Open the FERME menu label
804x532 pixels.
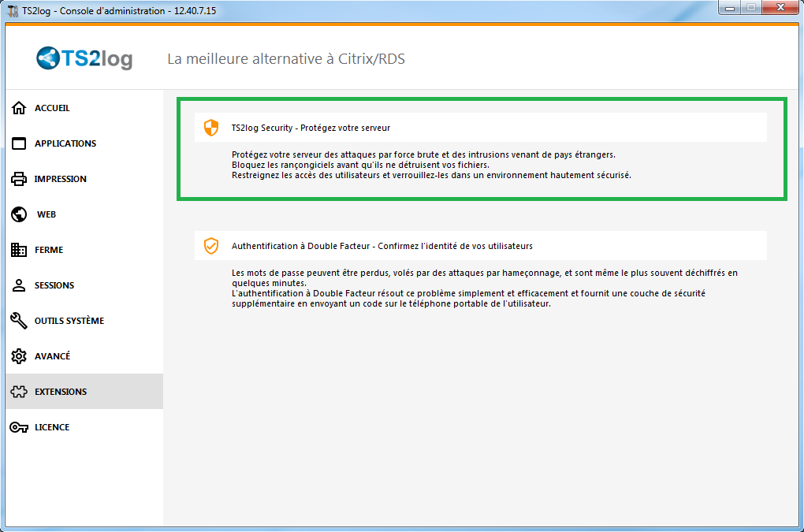(49, 250)
